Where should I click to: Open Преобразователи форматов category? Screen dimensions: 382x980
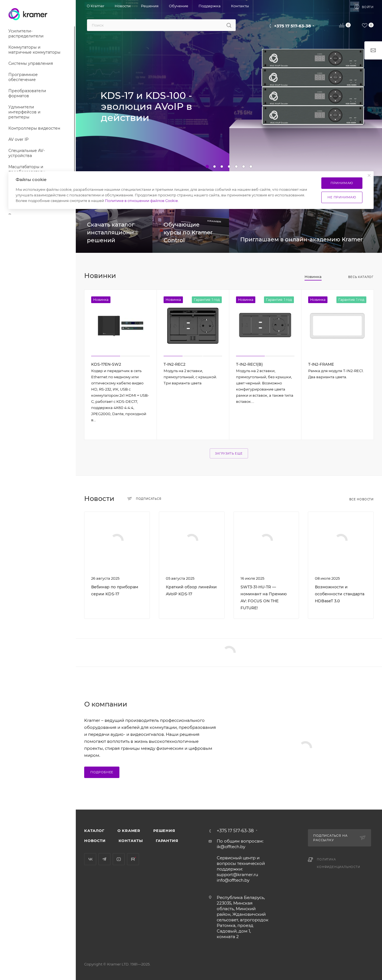click(27, 93)
